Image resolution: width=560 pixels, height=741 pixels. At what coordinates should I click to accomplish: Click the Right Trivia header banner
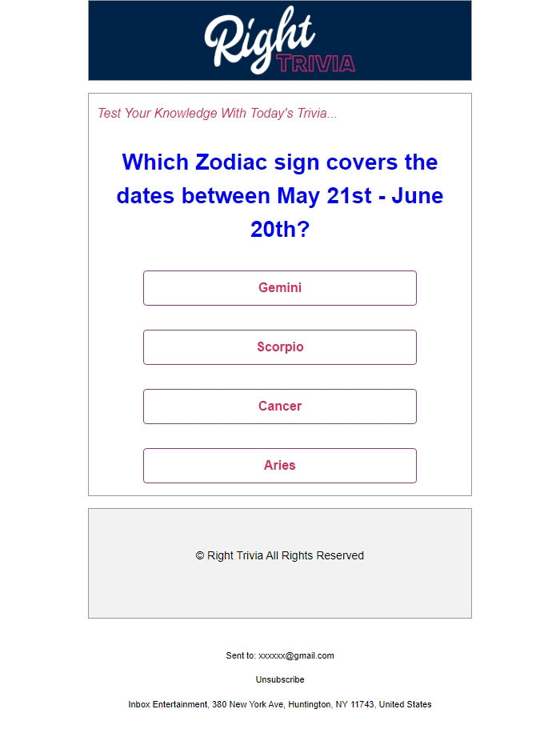click(280, 41)
